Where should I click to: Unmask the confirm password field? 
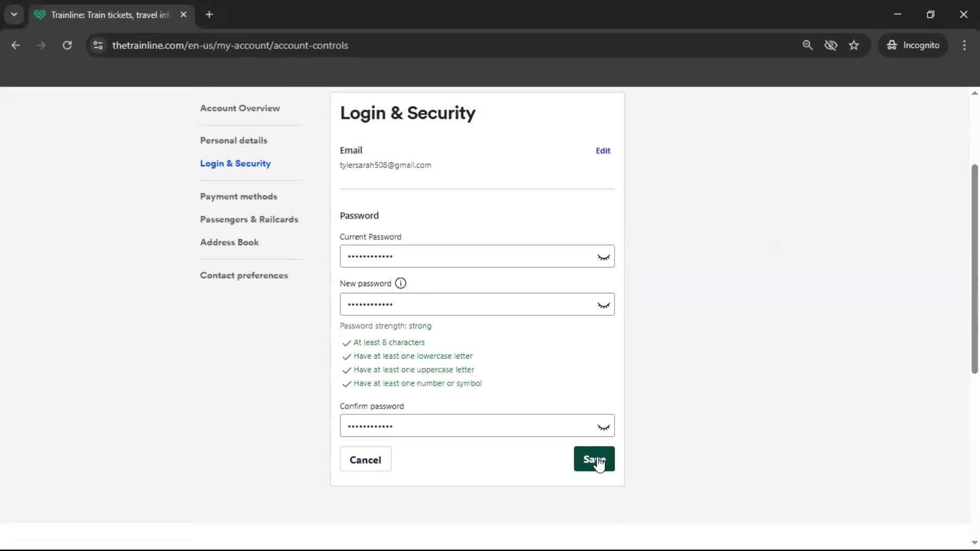[x=603, y=427]
